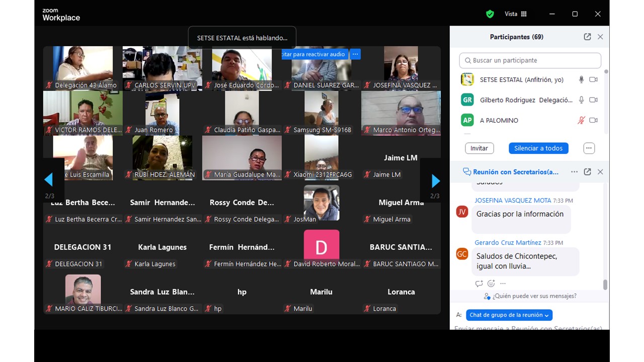Open chat panel more options menu
This screenshot has width=644, height=362.
click(574, 172)
